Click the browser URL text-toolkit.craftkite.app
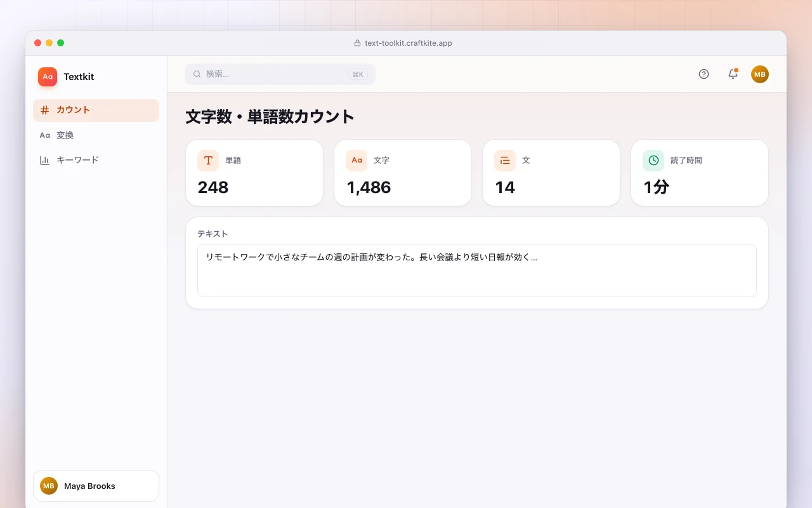812x508 pixels. point(409,43)
